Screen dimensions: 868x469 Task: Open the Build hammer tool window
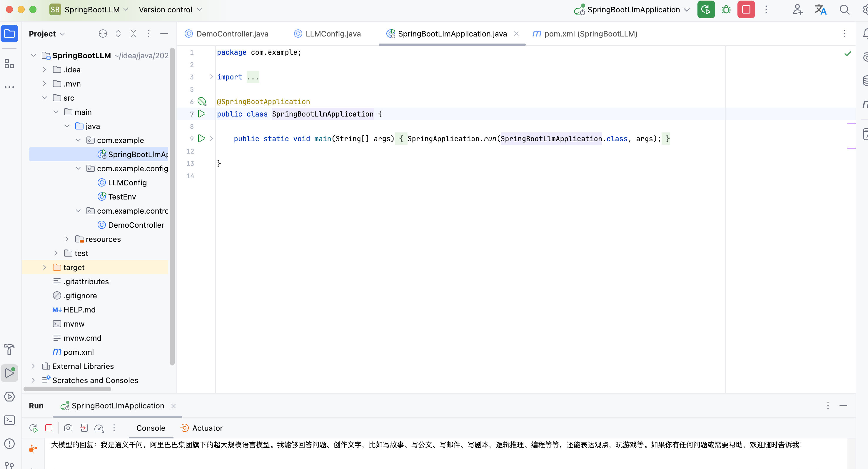click(x=9, y=349)
